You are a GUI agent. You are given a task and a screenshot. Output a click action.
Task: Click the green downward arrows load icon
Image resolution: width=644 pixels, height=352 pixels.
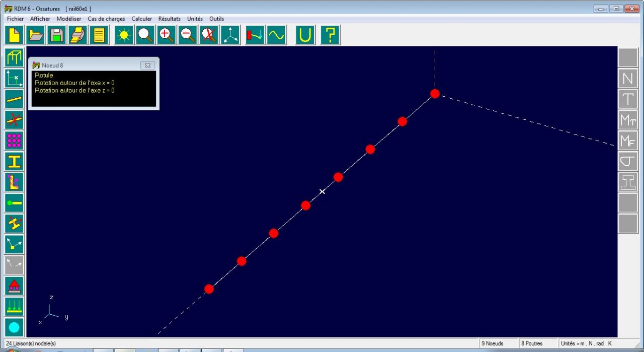pos(14,306)
